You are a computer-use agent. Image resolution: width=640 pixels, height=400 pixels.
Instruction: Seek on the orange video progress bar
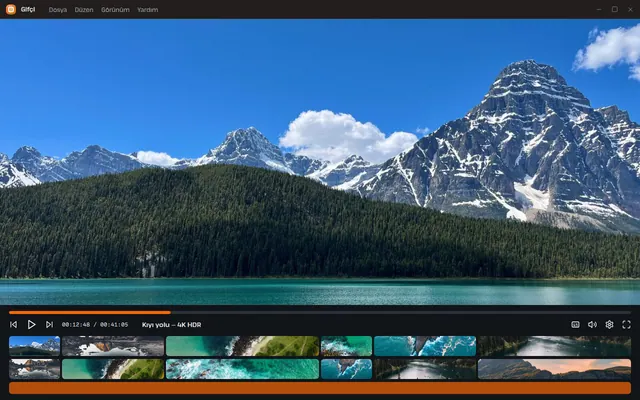pyautogui.click(x=320, y=313)
